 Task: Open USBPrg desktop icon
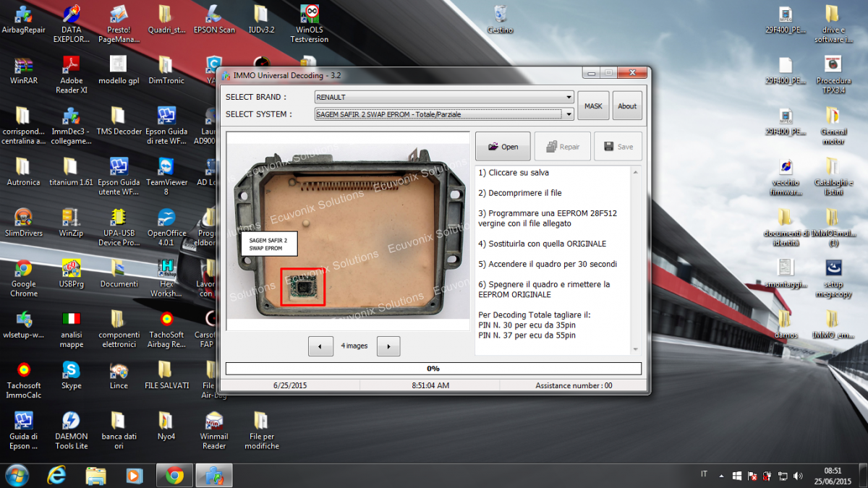pos(71,273)
